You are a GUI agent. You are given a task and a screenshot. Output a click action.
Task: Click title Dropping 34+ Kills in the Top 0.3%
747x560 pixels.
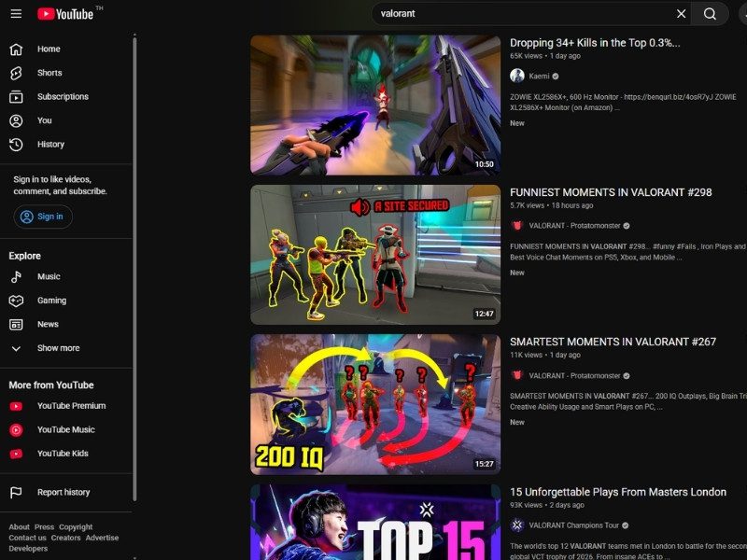[x=595, y=43]
